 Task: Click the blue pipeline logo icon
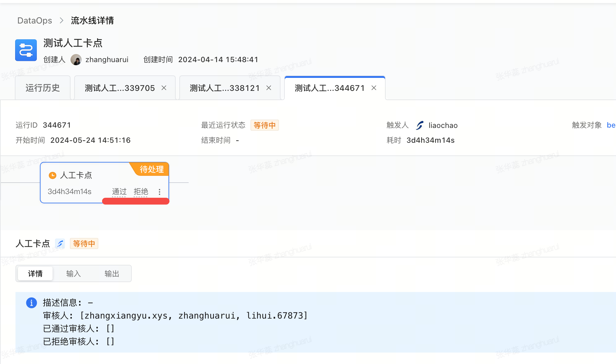(x=26, y=50)
